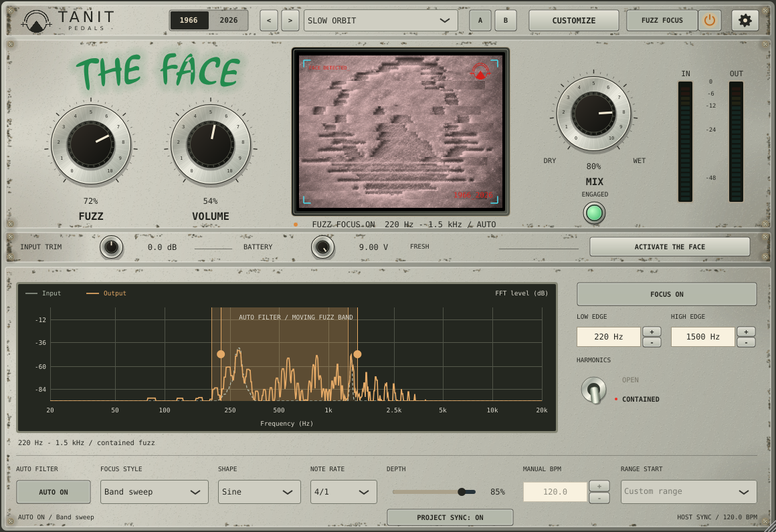776x532 pixels.
Task: Click the Tanit Pedals logo
Action: tap(68, 21)
